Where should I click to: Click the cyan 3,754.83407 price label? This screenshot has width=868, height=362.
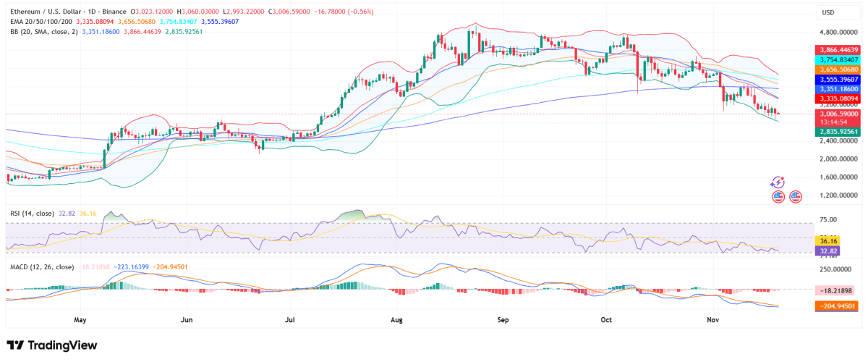tap(838, 59)
